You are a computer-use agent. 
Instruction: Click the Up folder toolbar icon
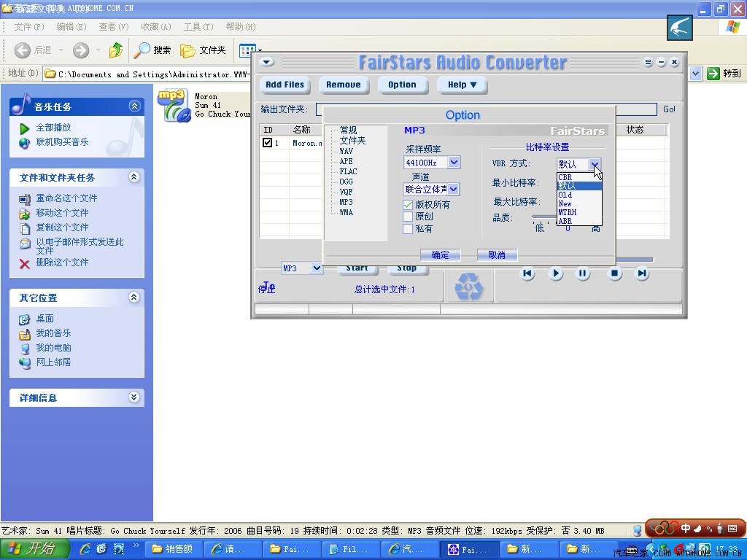(x=115, y=50)
